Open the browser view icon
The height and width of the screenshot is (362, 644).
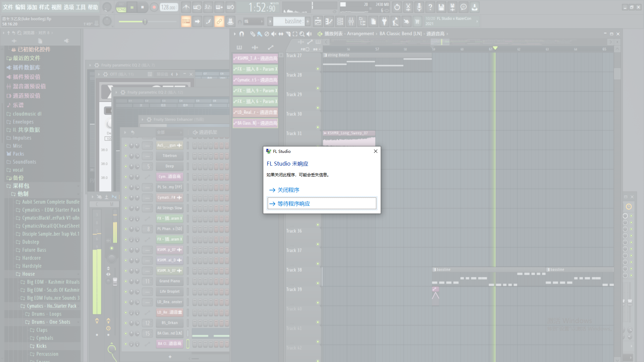(x=362, y=22)
